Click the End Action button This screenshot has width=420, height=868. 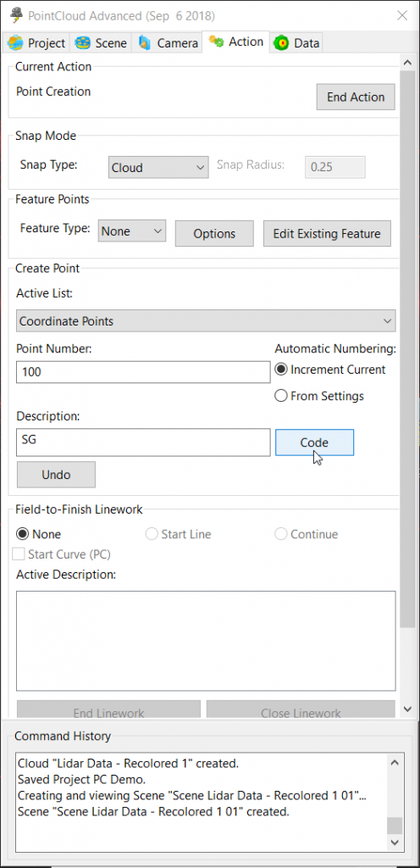point(356,97)
